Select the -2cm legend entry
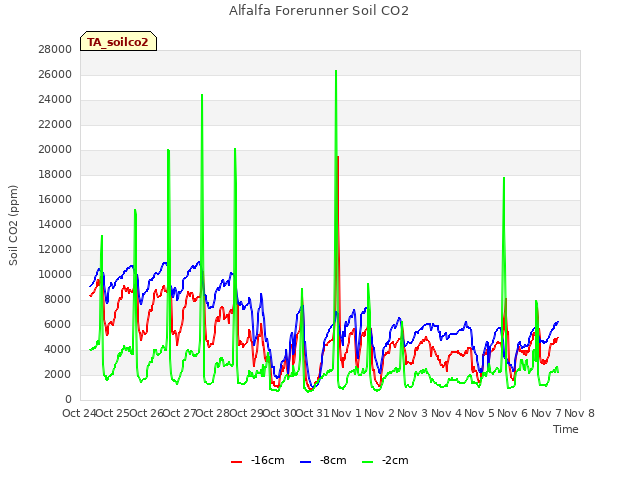 385,460
